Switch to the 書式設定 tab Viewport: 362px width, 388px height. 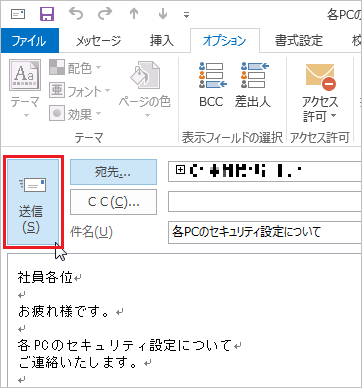(x=299, y=41)
